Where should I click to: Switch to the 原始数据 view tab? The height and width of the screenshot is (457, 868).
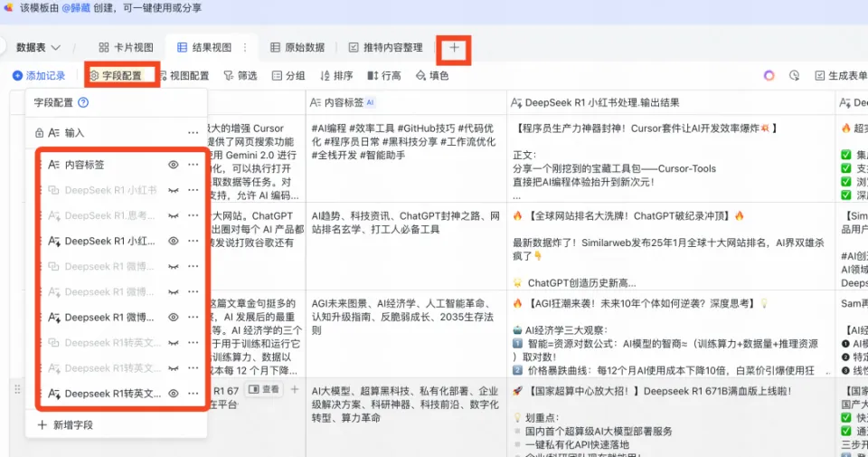[297, 48]
